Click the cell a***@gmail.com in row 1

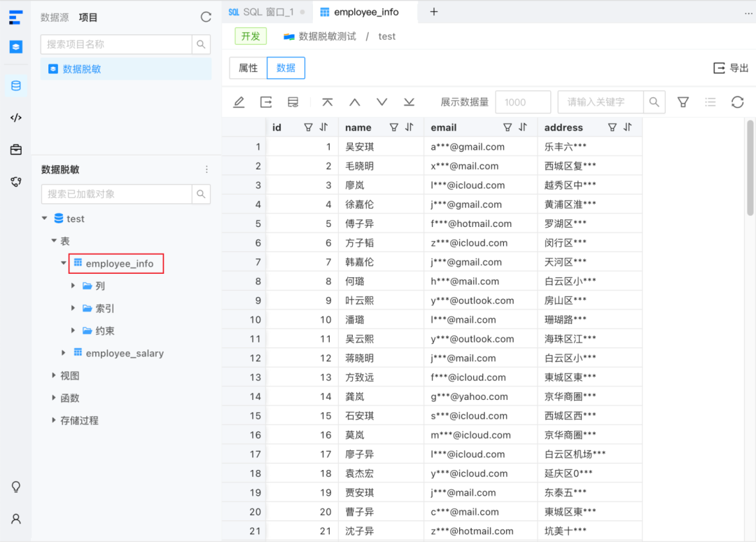click(481, 146)
